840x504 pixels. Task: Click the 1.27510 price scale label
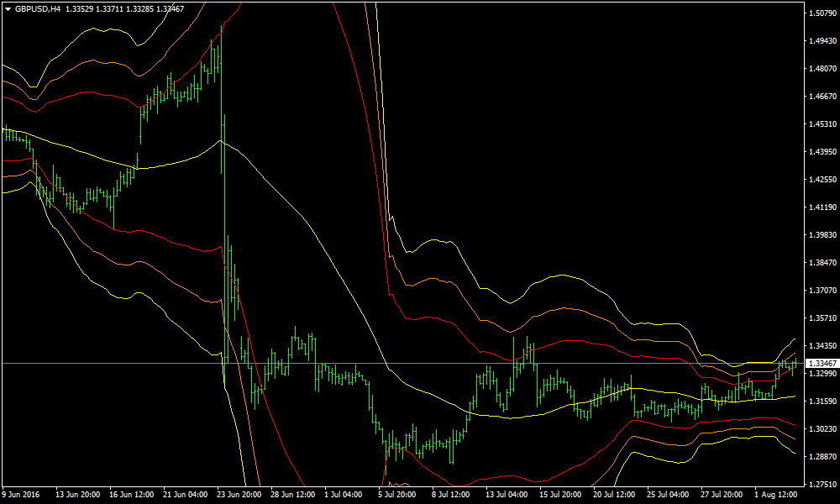pos(822,485)
